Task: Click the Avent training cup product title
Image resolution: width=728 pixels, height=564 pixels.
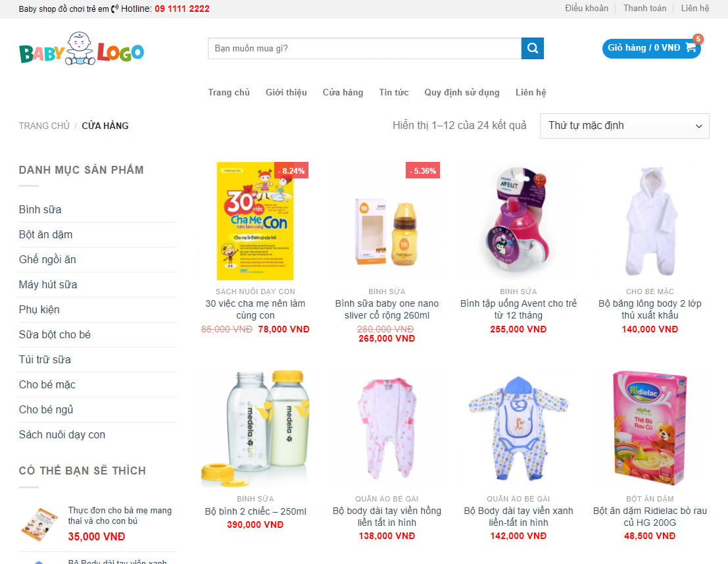Action: 518,309
